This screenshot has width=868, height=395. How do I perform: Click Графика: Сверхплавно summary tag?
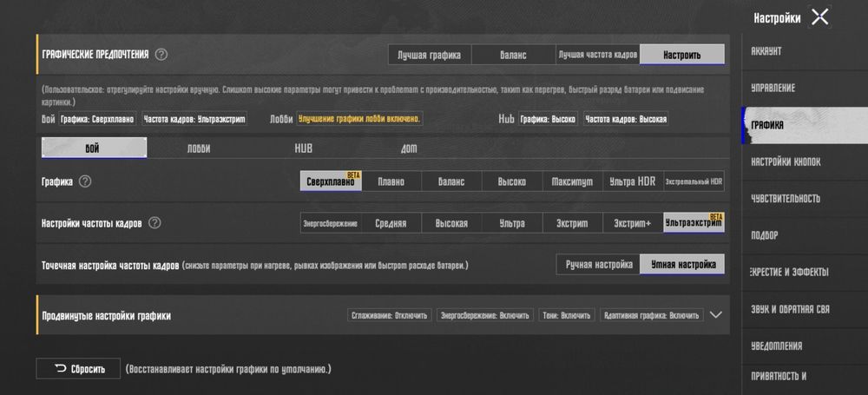coord(97,119)
